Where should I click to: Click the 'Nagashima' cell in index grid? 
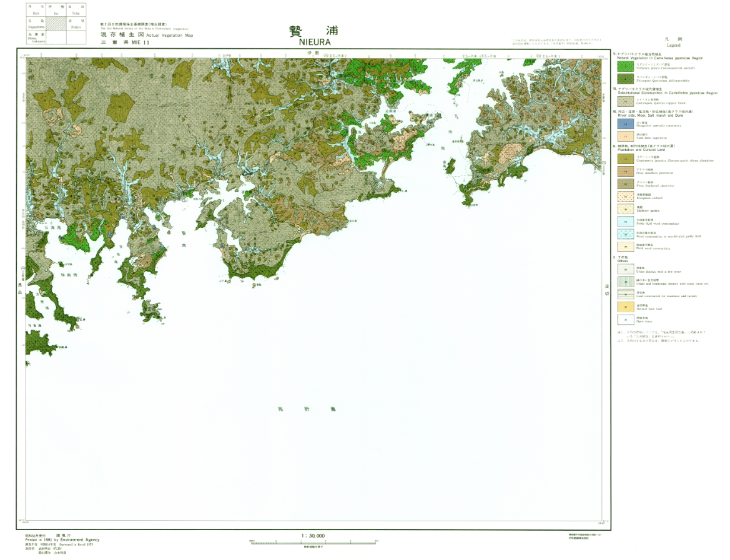tap(36, 24)
